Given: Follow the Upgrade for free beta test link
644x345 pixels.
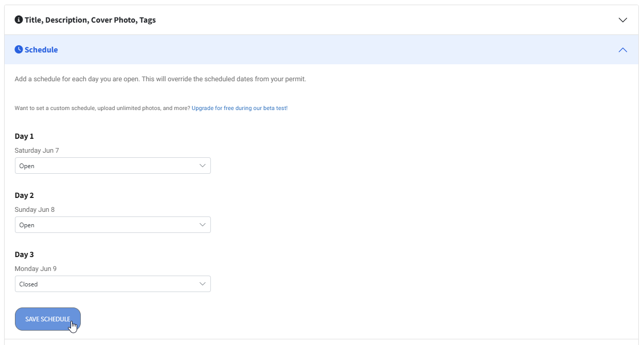Looking at the screenshot, I should [x=239, y=108].
